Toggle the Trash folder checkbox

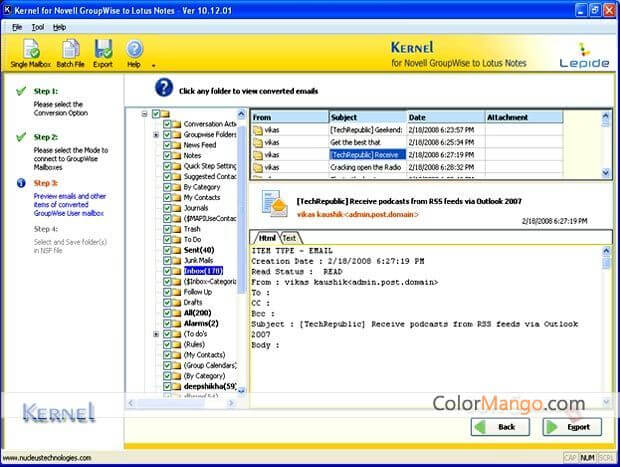tap(167, 229)
